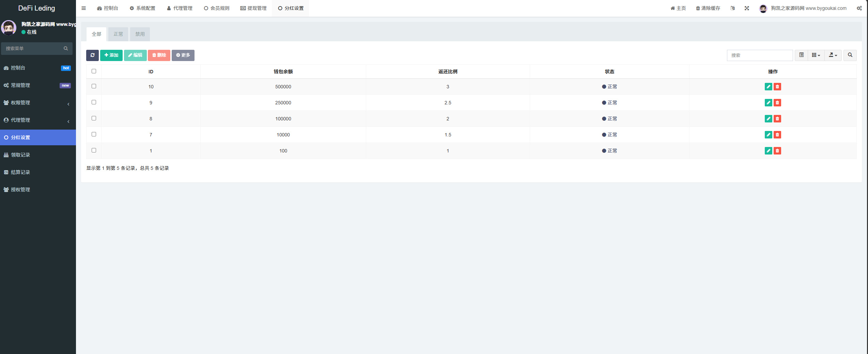Focus the table 搜索 input field
Screen dimensions: 868x354
click(760, 55)
